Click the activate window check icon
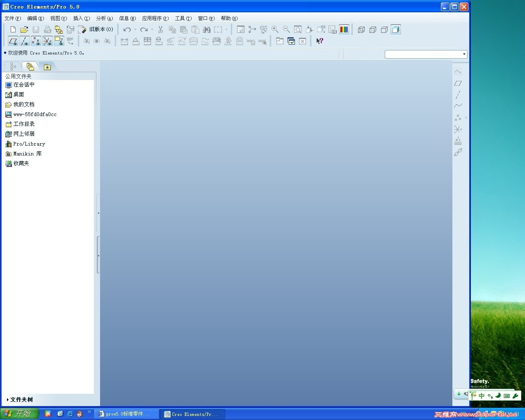This screenshot has height=420, width=525. 291,41
